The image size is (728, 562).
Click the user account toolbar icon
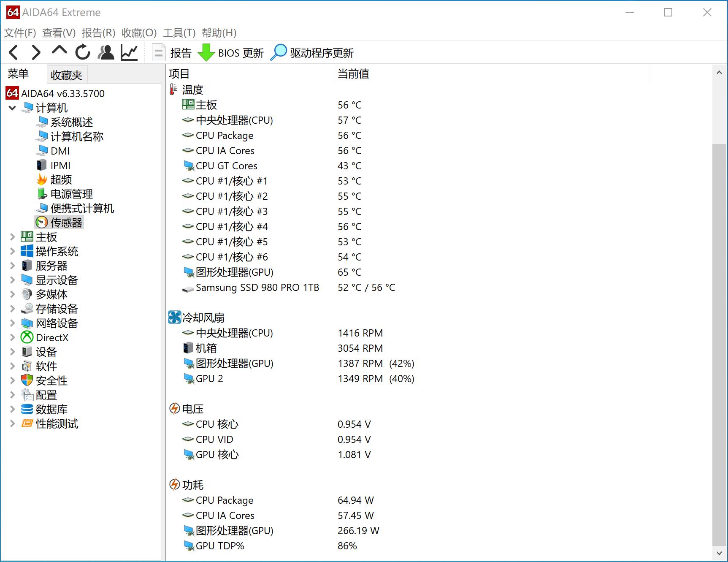[106, 52]
